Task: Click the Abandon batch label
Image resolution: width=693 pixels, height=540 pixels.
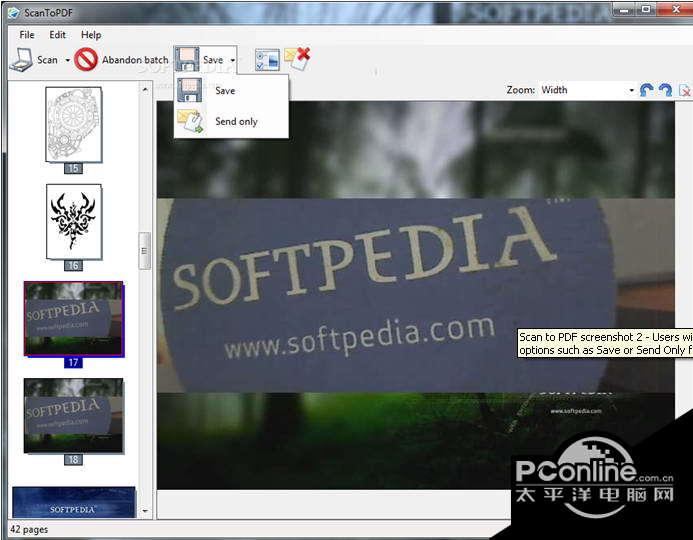Action: pos(135,60)
